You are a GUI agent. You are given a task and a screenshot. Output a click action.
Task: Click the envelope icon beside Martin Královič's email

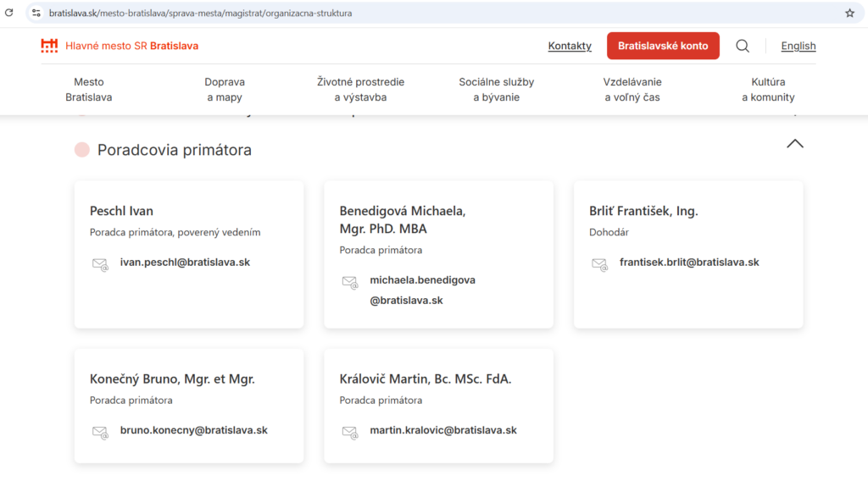coord(350,432)
